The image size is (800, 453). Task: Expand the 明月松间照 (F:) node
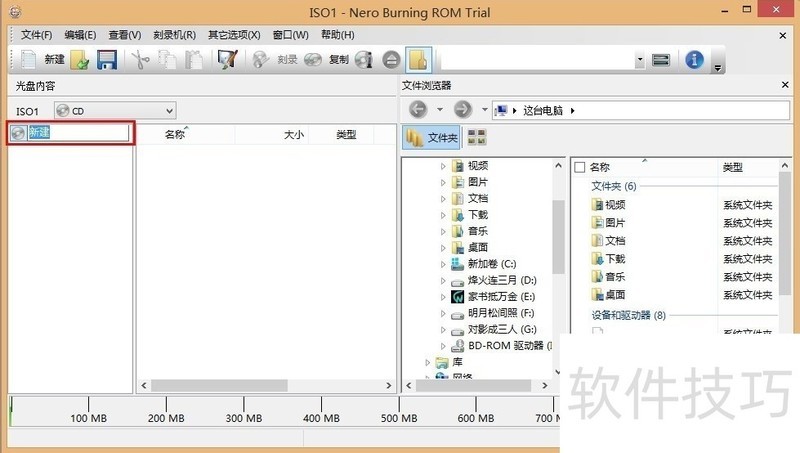click(x=443, y=313)
